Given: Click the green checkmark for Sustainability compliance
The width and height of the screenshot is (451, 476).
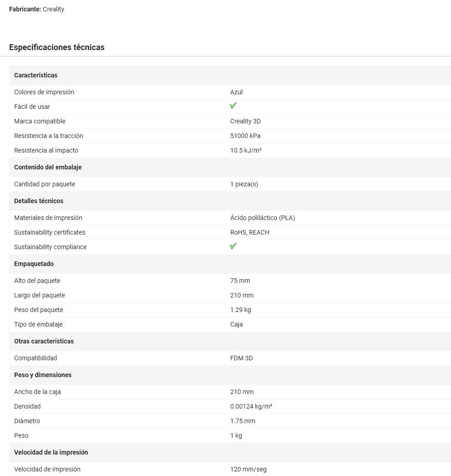Looking at the screenshot, I should [233, 246].
